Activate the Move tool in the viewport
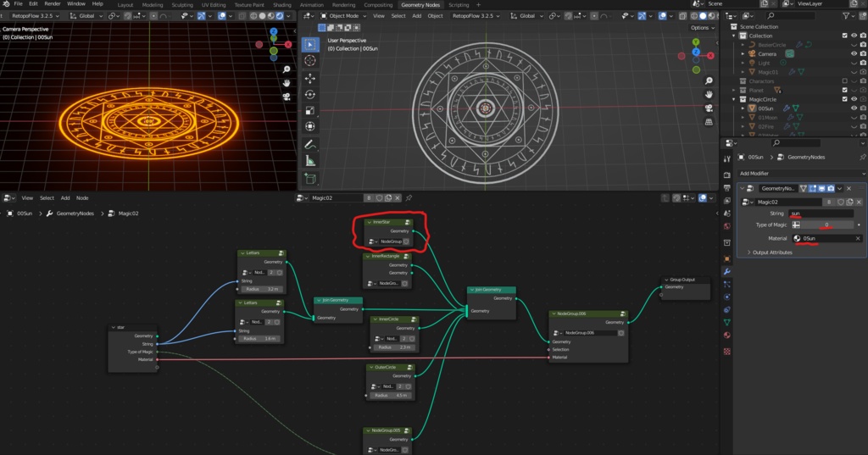Image resolution: width=868 pixels, height=455 pixels. point(309,77)
